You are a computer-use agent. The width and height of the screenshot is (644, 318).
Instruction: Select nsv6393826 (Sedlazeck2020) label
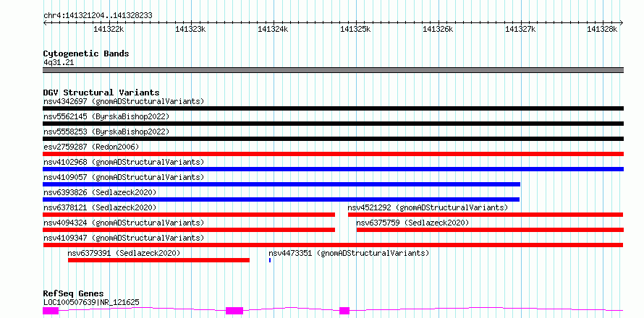pyautogui.click(x=100, y=192)
